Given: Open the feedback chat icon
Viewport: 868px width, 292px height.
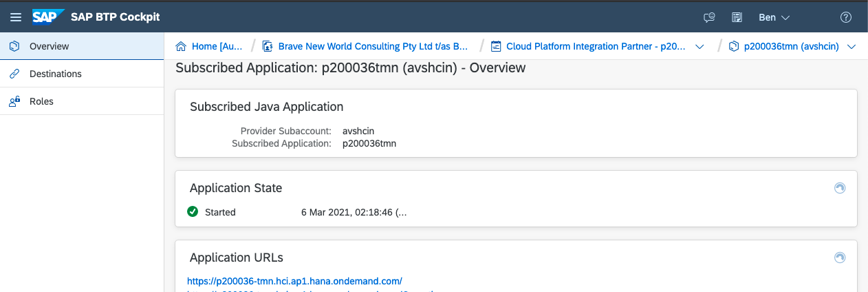Looking at the screenshot, I should (709, 17).
